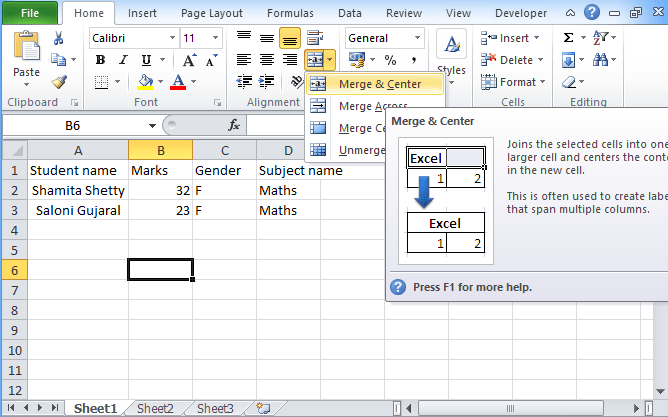Click the Copy icon
The width and height of the screenshot is (668, 417).
(x=58, y=60)
